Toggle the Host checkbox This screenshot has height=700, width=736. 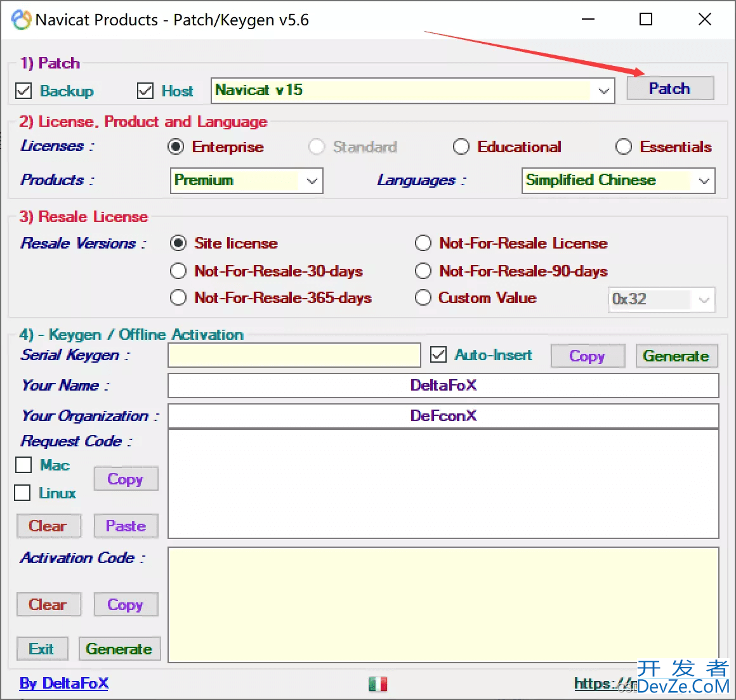[x=145, y=91]
